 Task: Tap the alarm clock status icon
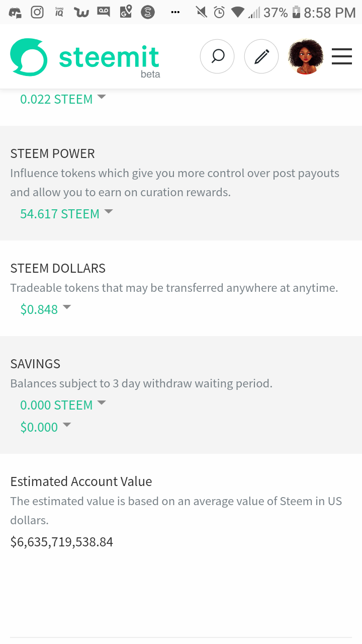pos(219,12)
